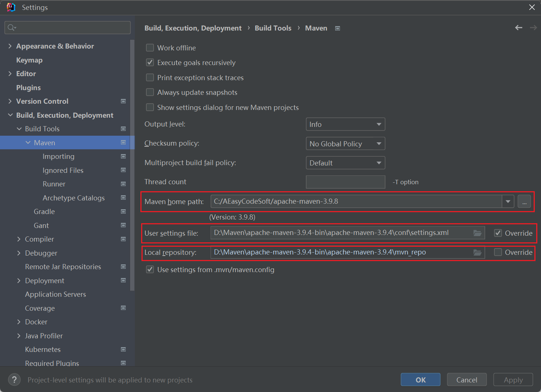Click the project-level icon beside Coverage
Image resolution: width=541 pixels, height=392 pixels.
tap(123, 308)
